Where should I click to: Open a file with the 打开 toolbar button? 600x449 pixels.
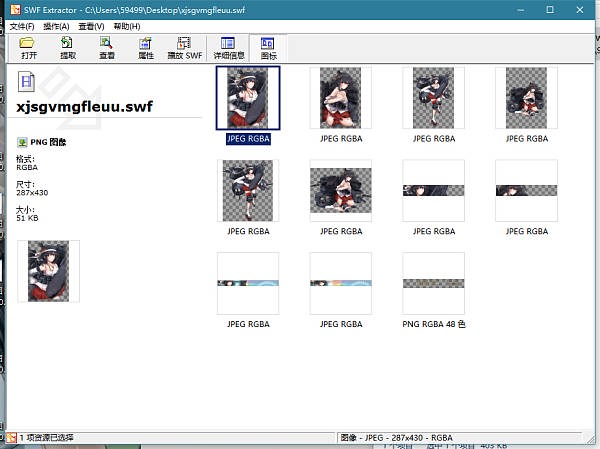pyautogui.click(x=29, y=48)
